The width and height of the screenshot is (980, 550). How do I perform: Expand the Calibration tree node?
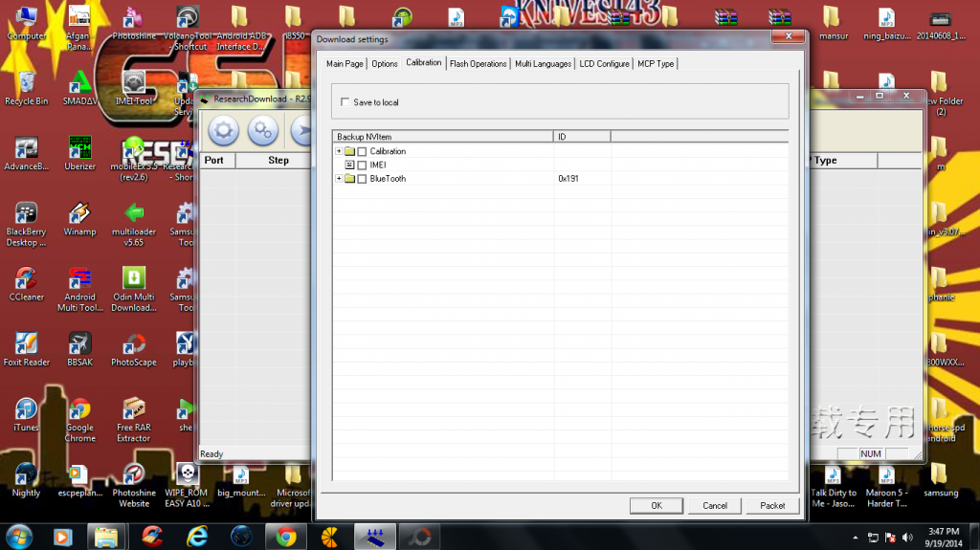pyautogui.click(x=339, y=151)
